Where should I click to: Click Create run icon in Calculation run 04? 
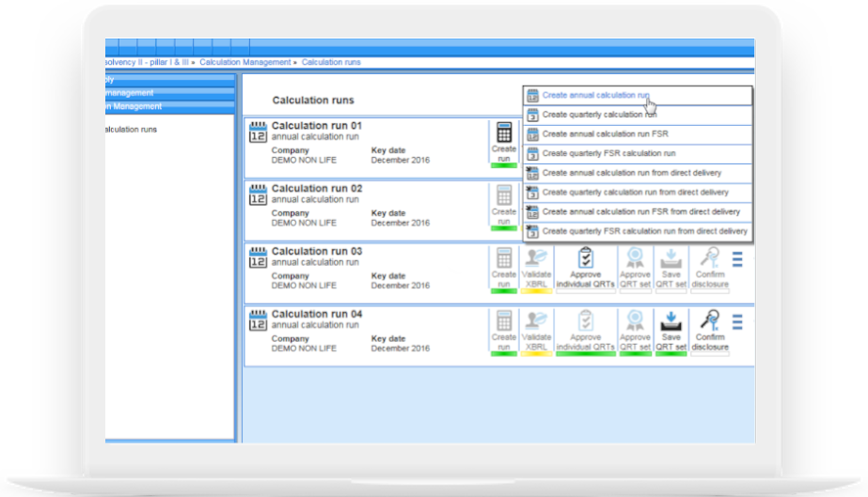[x=503, y=322]
